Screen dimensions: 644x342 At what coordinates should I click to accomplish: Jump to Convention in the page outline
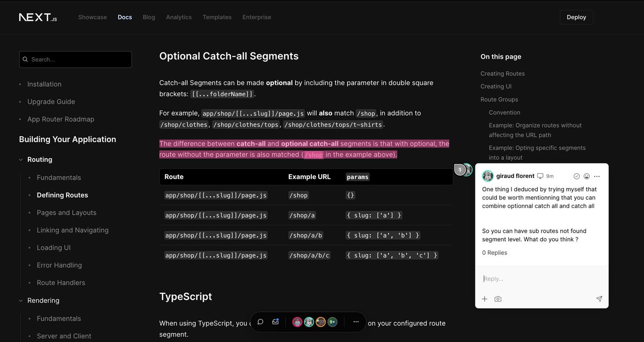point(504,113)
